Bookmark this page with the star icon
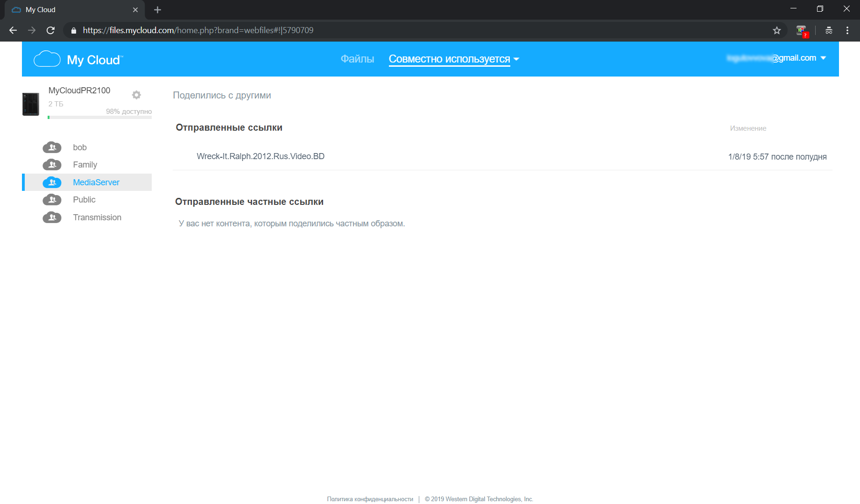This screenshot has height=504, width=860. [777, 30]
